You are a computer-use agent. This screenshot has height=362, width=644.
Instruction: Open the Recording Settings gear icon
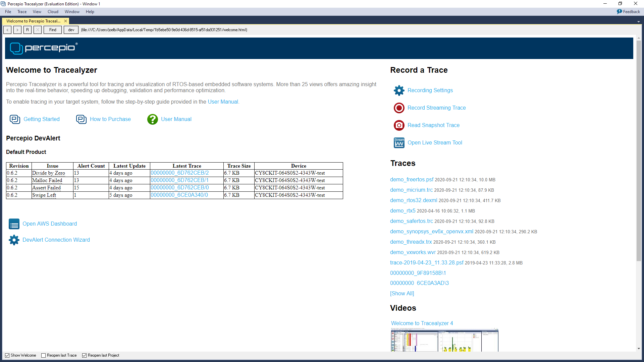click(x=399, y=90)
